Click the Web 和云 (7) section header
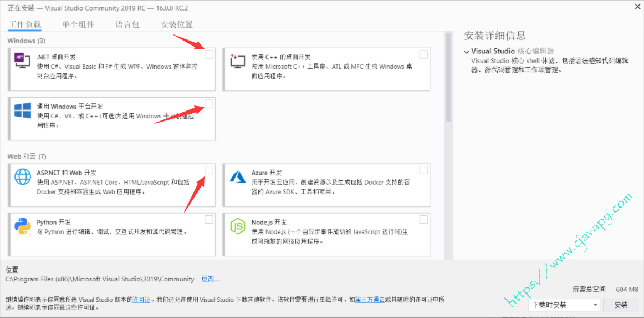 point(27,157)
